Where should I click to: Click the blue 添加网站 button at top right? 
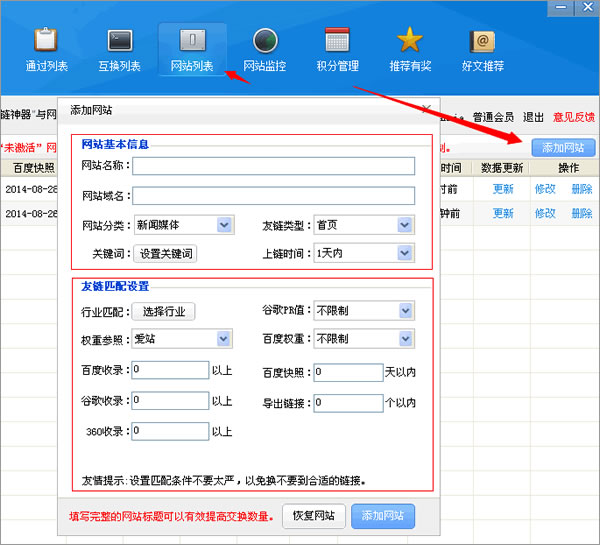click(563, 148)
